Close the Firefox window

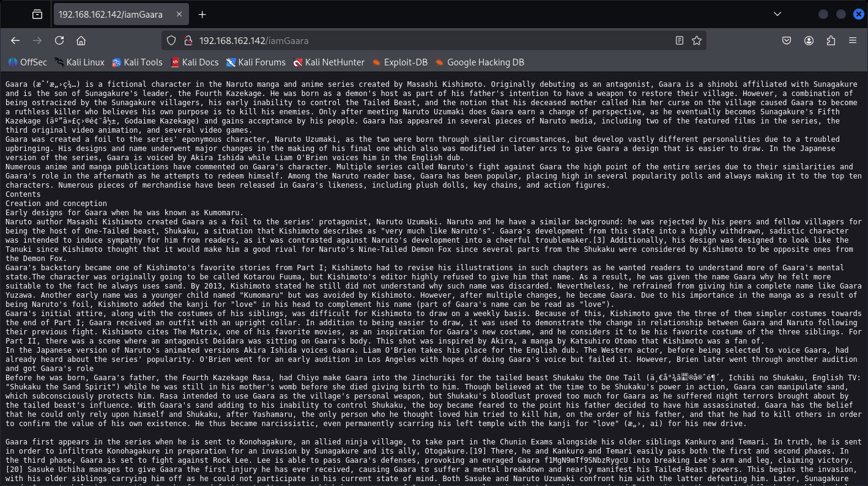(859, 14)
